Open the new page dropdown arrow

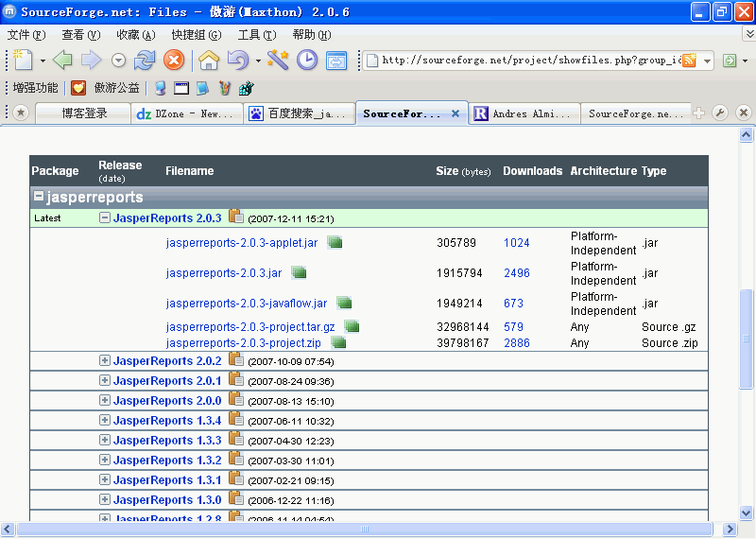pyautogui.click(x=43, y=61)
